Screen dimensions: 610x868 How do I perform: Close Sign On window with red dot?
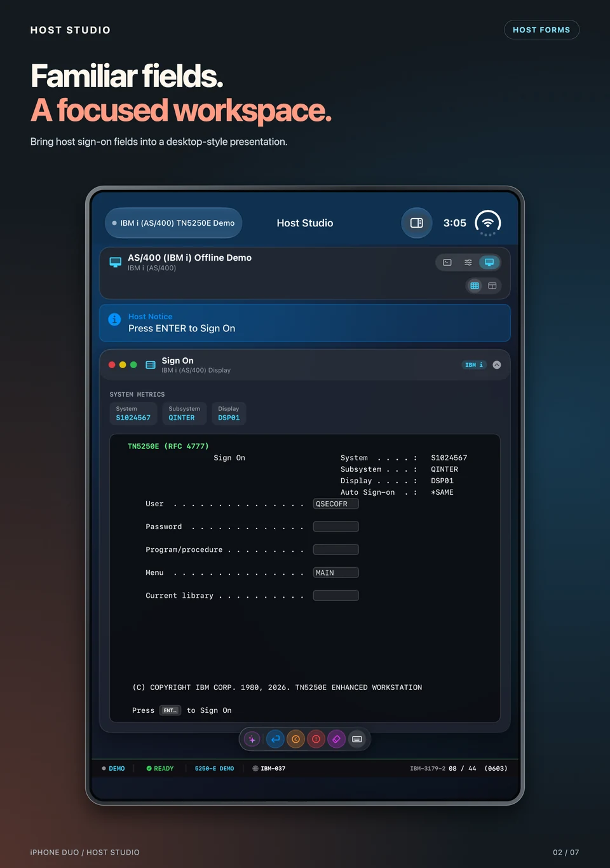tap(112, 365)
